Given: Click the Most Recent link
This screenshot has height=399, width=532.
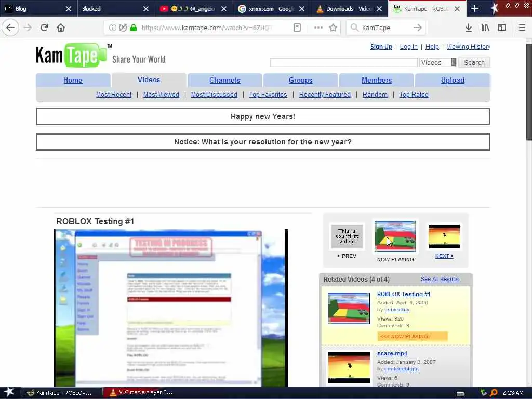Looking at the screenshot, I should coord(114,95).
